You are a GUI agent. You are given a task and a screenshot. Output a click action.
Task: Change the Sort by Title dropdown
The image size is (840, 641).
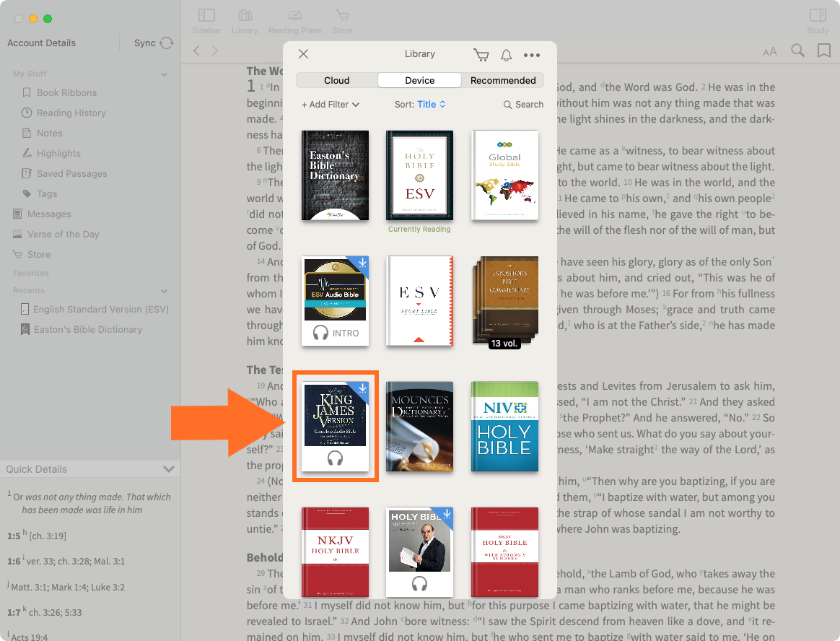tap(431, 105)
